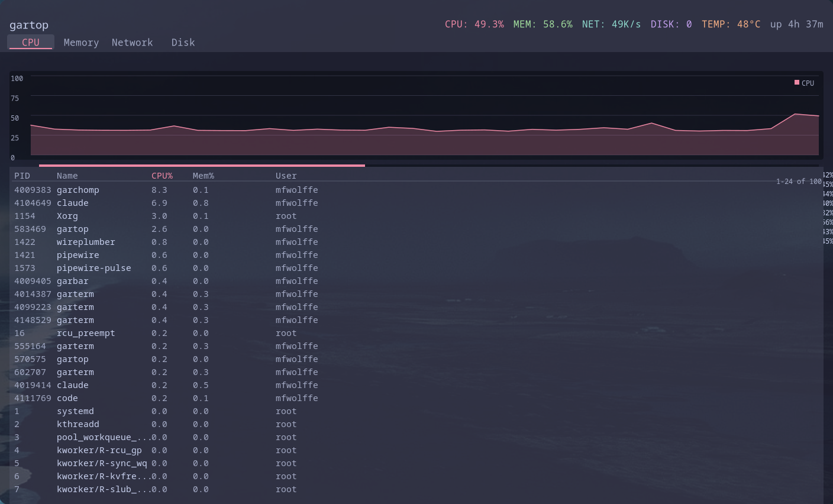Sort processes by the PID column

(22, 175)
